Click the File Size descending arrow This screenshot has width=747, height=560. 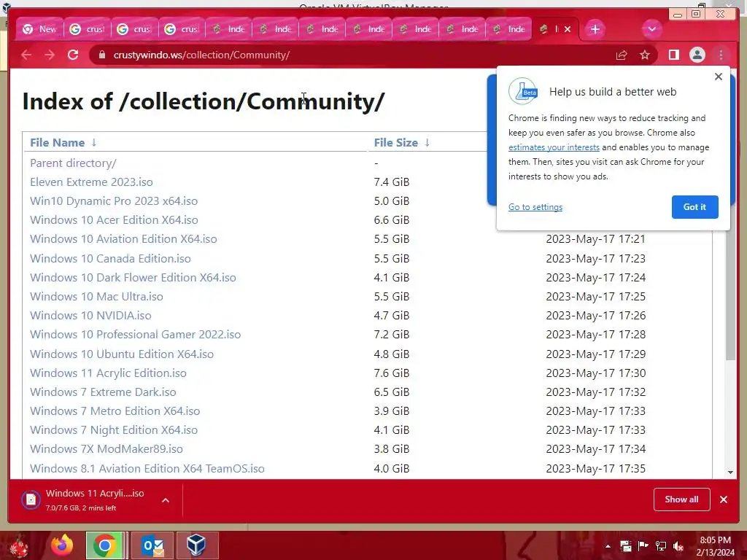click(427, 142)
